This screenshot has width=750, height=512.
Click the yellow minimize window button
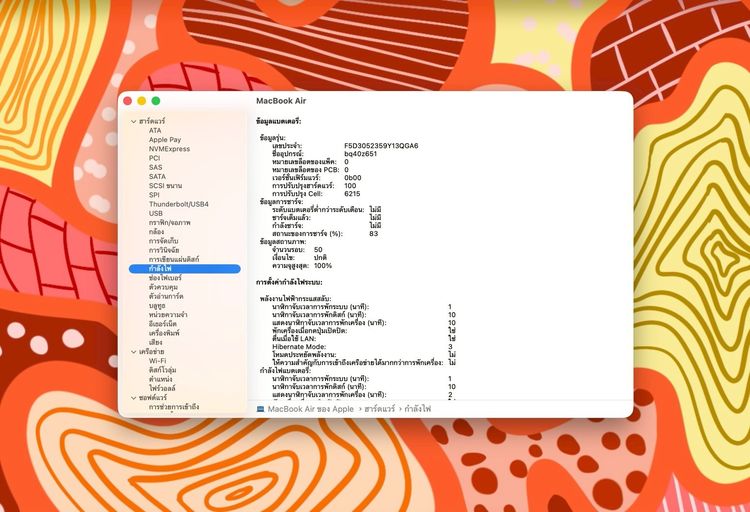pyautogui.click(x=142, y=101)
